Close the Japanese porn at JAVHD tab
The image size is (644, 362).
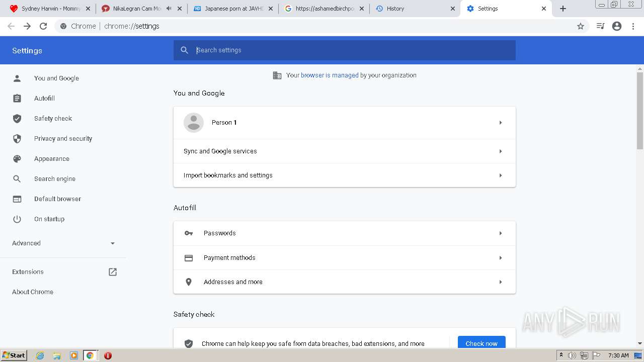(270, 9)
